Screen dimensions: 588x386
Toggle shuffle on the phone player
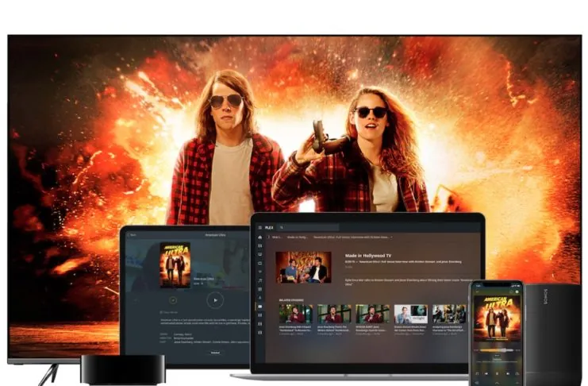click(477, 373)
